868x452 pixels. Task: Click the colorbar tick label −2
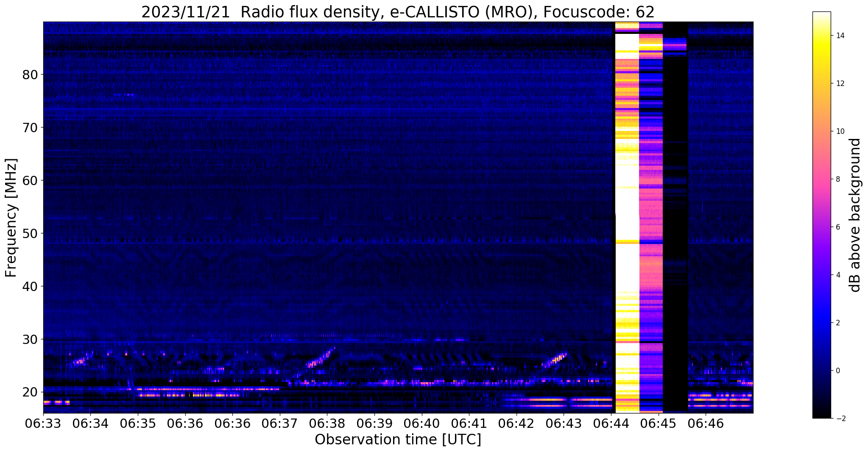(840, 419)
